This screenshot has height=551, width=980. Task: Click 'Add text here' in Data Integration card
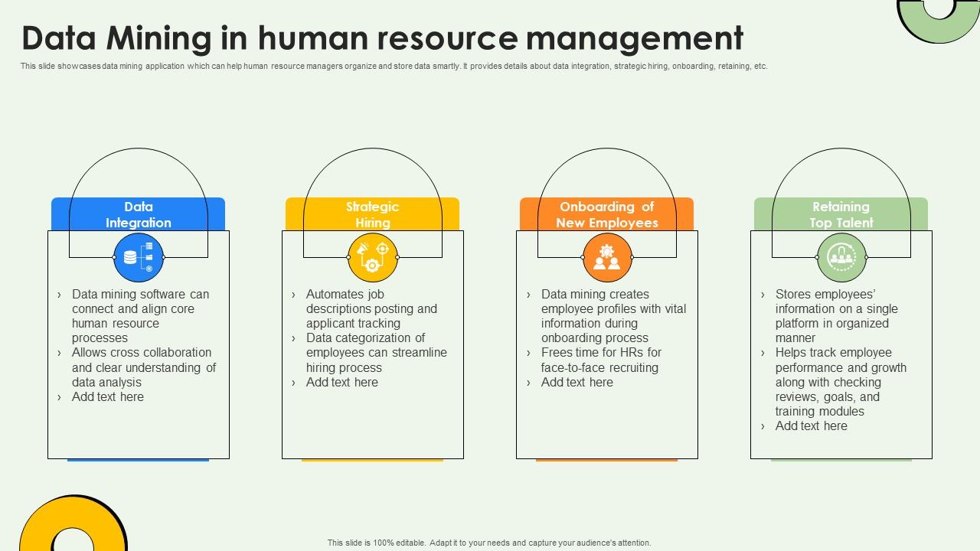[108, 396]
